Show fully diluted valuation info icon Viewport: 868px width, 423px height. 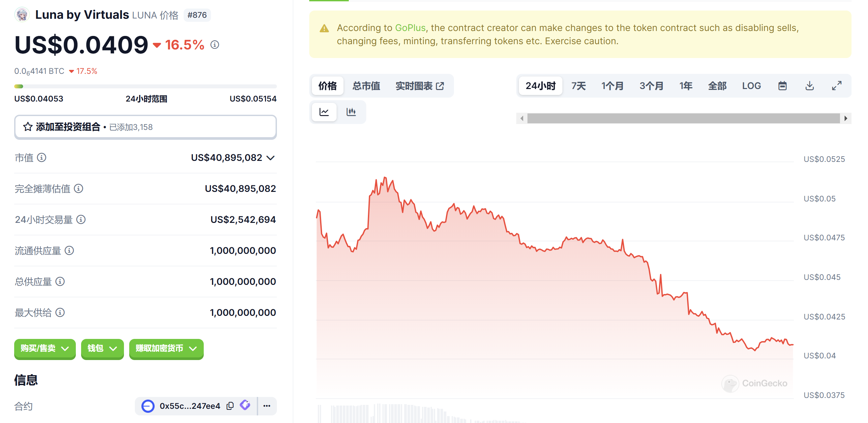(78, 188)
